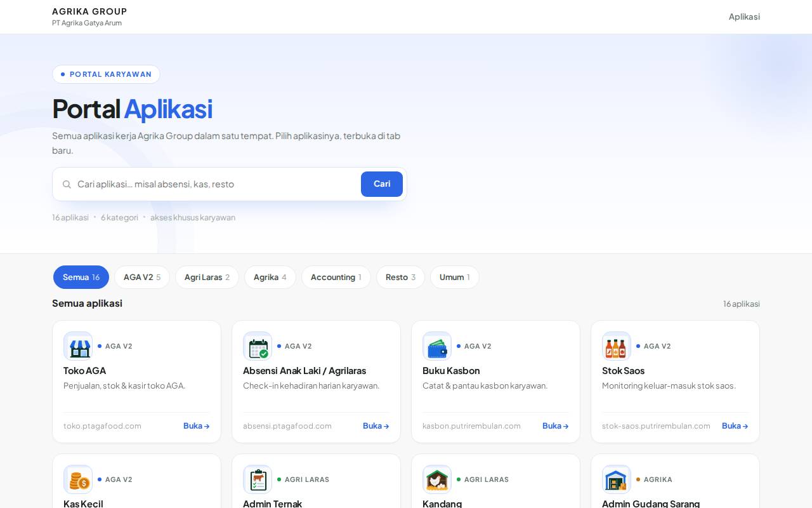The image size is (812, 508).
Task: Click the stok-saos.putrirembulan.com URL text
Action: 657,426
